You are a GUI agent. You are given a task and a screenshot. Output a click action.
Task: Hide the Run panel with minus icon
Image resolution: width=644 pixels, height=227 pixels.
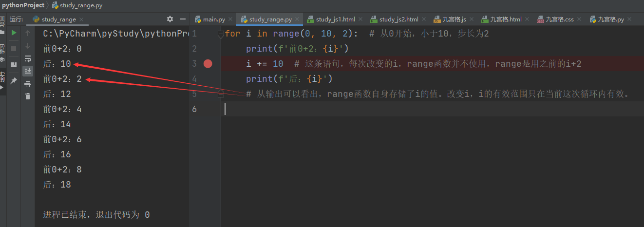[183, 19]
